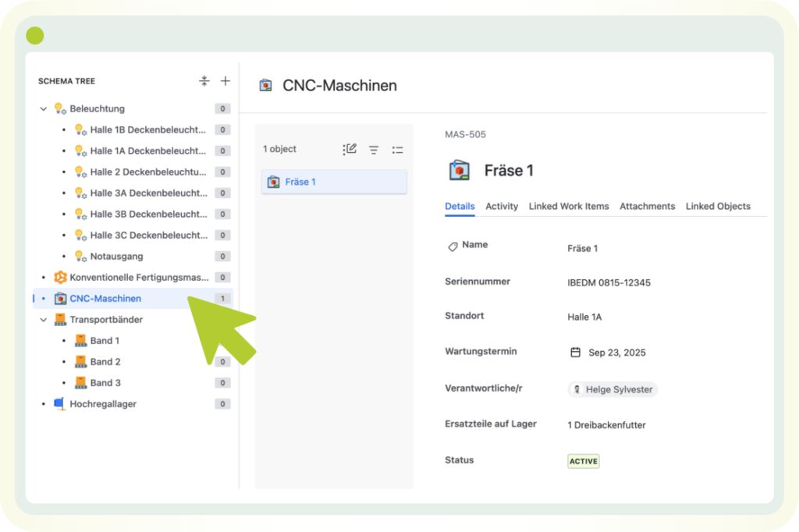Click Standort value Halle 1A
The height and width of the screenshot is (532, 799).
[584, 317]
